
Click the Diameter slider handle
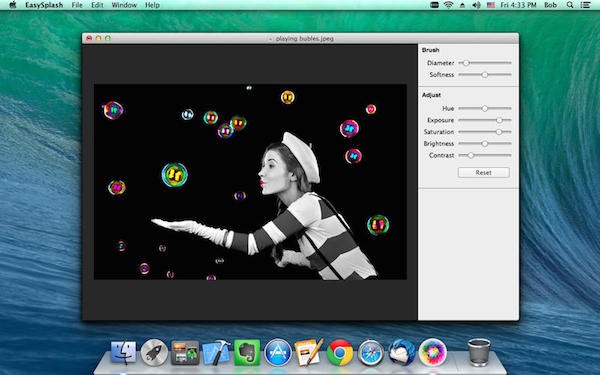point(466,63)
